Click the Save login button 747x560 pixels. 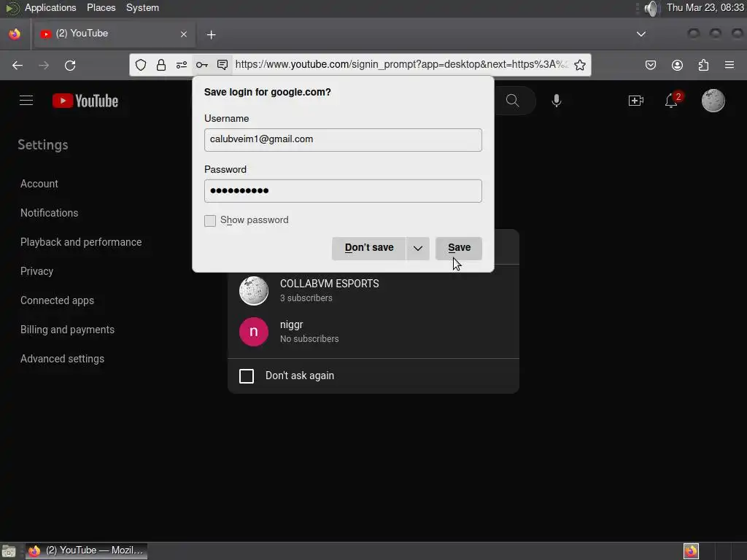tap(459, 248)
